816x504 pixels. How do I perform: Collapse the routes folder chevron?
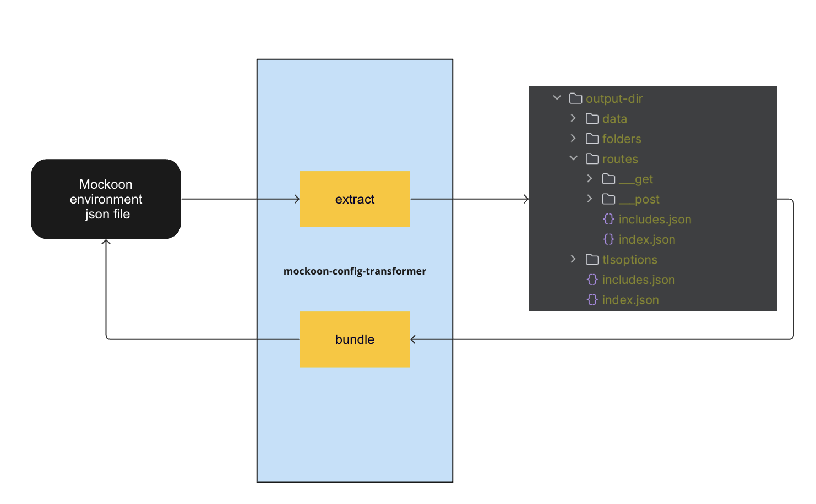pyautogui.click(x=574, y=158)
